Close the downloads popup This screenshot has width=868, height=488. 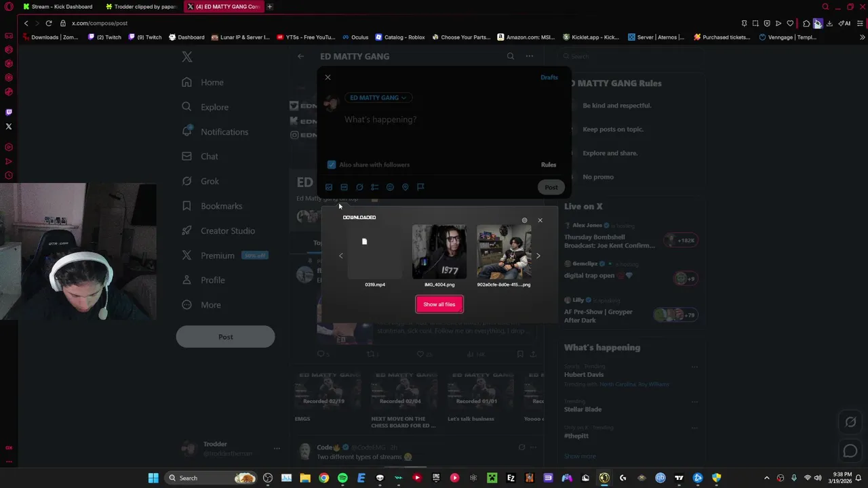[540, 220]
